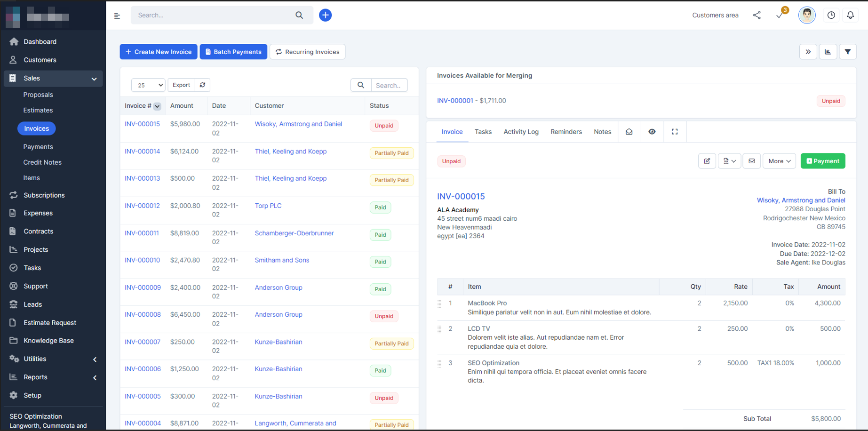Click the share icon in the header
This screenshot has width=868, height=431.
[757, 15]
